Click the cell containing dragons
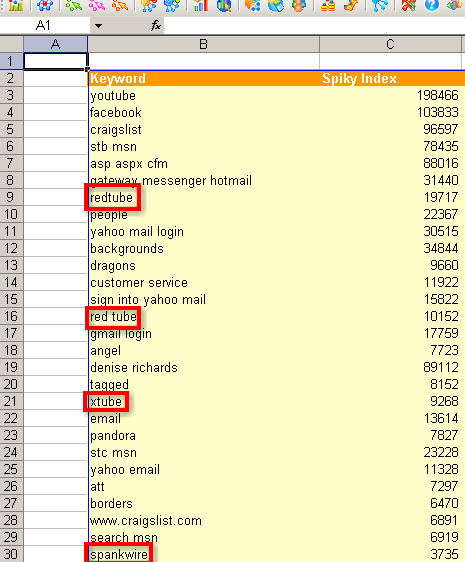 tap(203, 265)
